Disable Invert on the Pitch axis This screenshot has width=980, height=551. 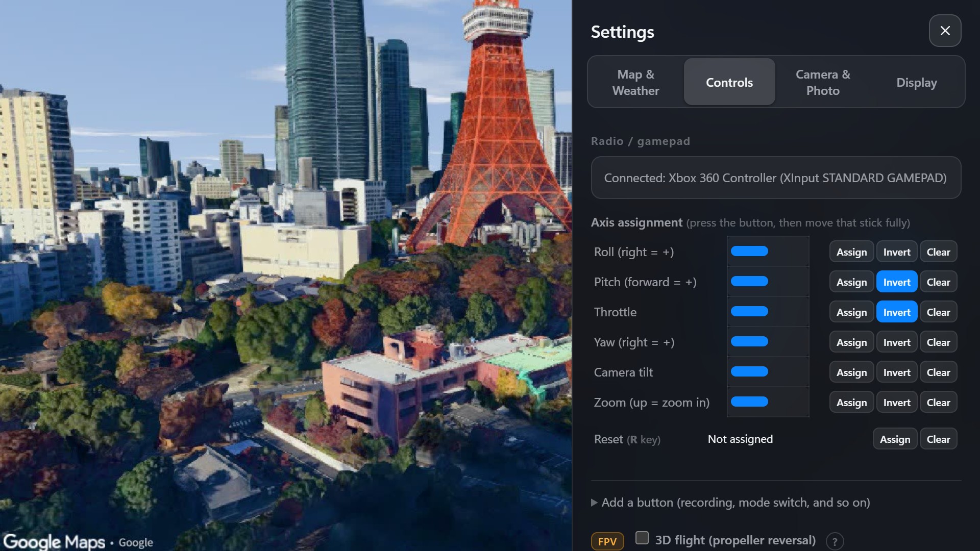[897, 282]
